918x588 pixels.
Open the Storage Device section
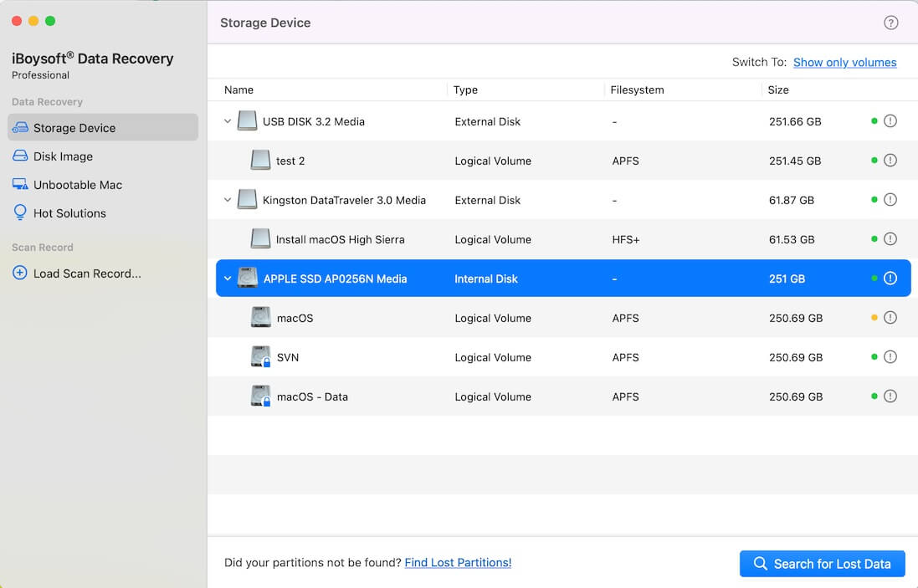tap(103, 127)
